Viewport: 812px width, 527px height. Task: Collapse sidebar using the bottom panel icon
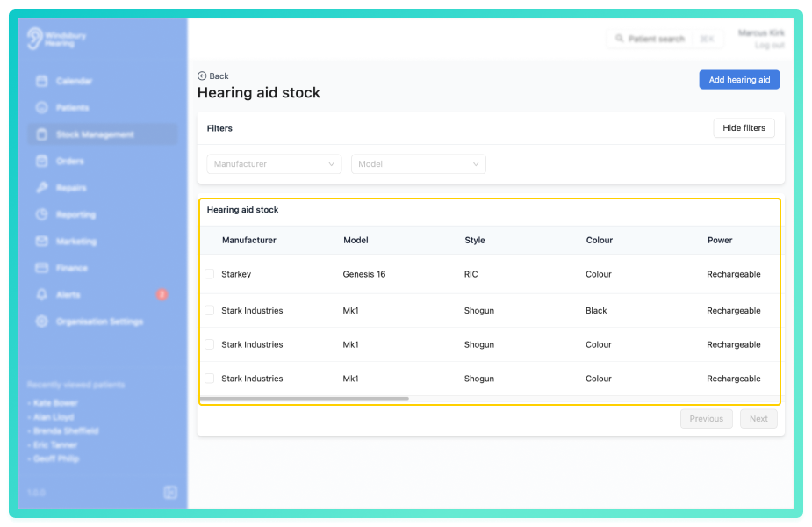170,492
